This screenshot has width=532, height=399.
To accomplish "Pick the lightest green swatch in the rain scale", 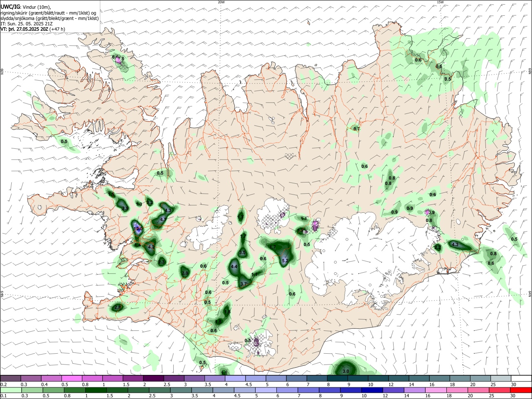I will pos(11,390).
